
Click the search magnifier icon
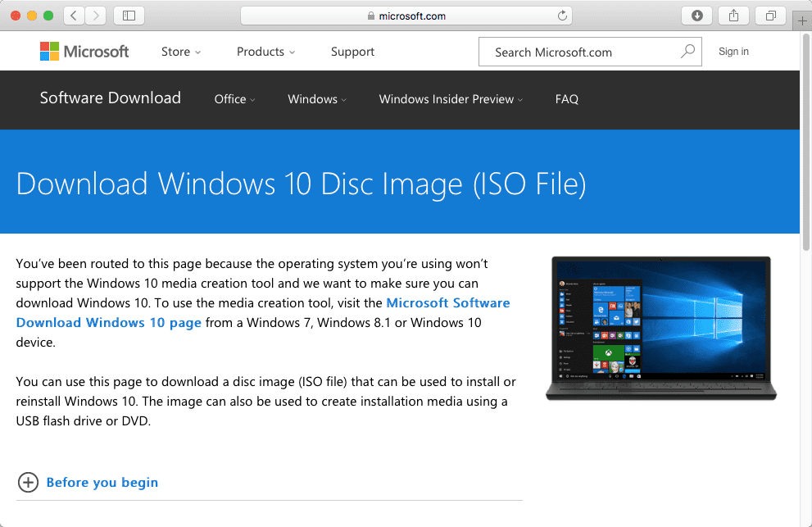[x=687, y=52]
